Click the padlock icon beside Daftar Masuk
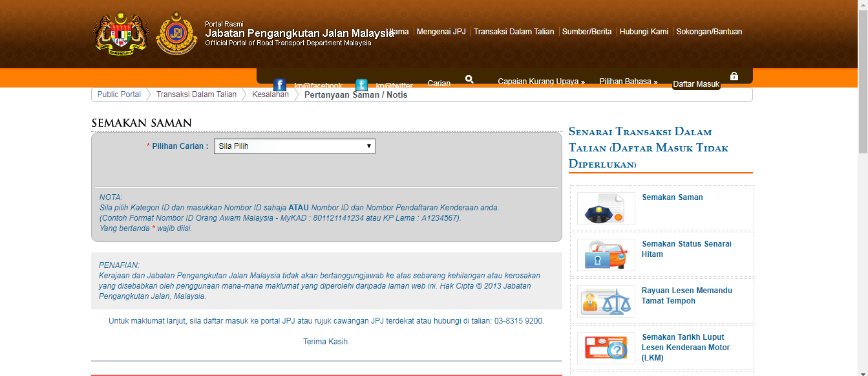 pyautogui.click(x=734, y=76)
